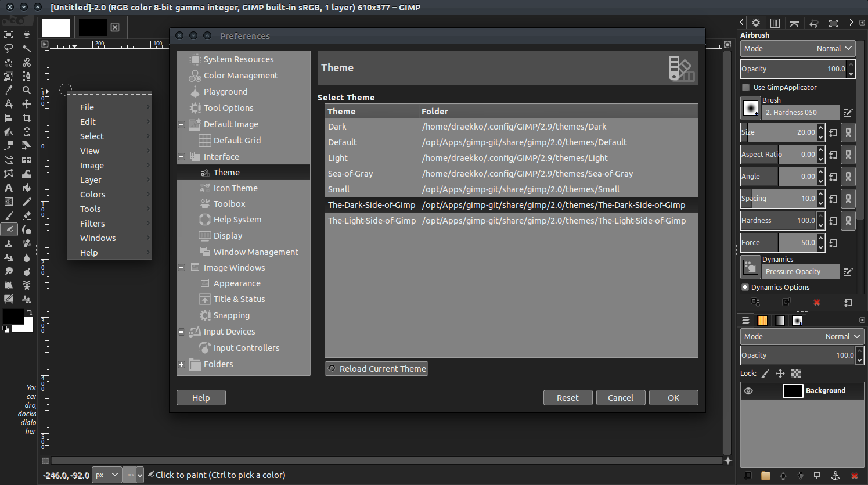
Task: Edit the brush using icon next to Hardness 050
Action: click(x=848, y=113)
